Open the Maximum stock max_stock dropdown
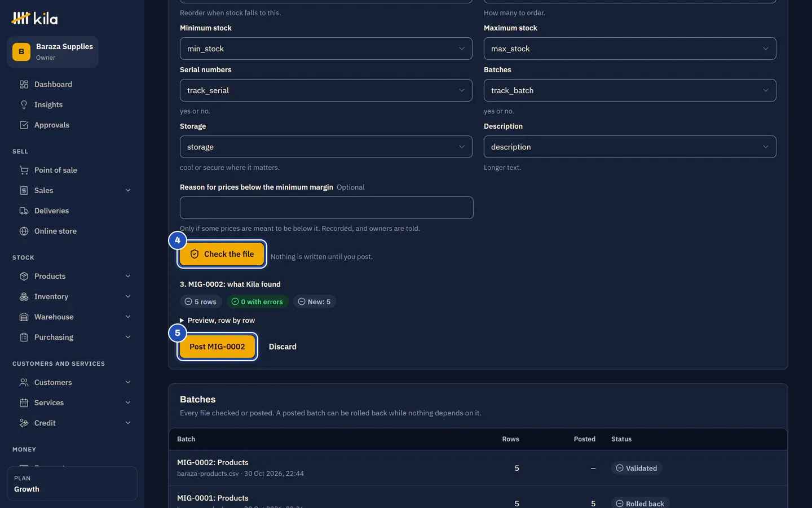Screen dimensions: 812x508 [x=630, y=49]
